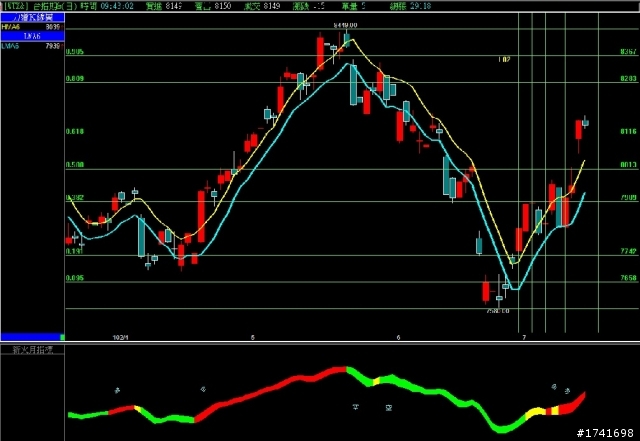Click the 8013 price axis label

(628, 165)
